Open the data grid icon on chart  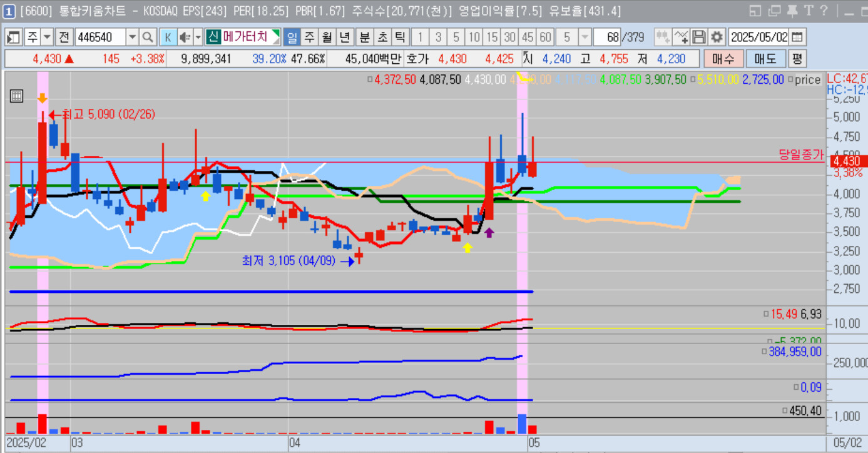tap(17, 96)
